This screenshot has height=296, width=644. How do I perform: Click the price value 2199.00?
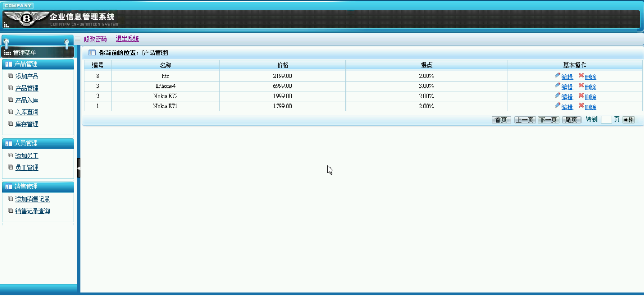282,76
